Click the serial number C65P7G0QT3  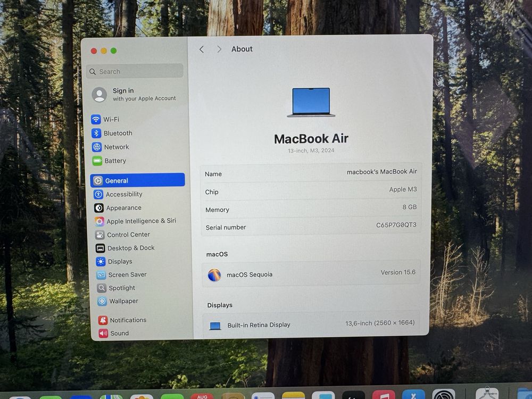point(396,225)
